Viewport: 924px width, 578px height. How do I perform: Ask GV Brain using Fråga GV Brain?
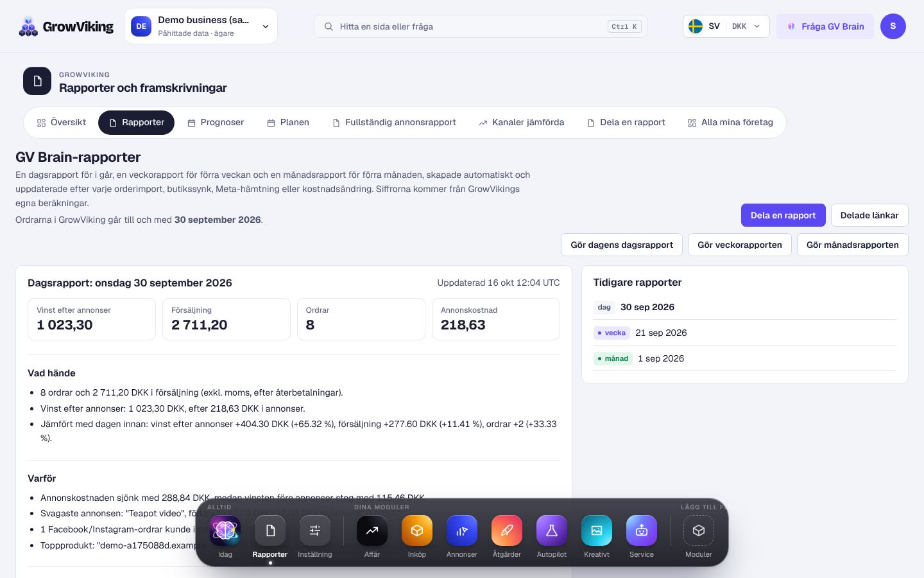click(x=825, y=26)
